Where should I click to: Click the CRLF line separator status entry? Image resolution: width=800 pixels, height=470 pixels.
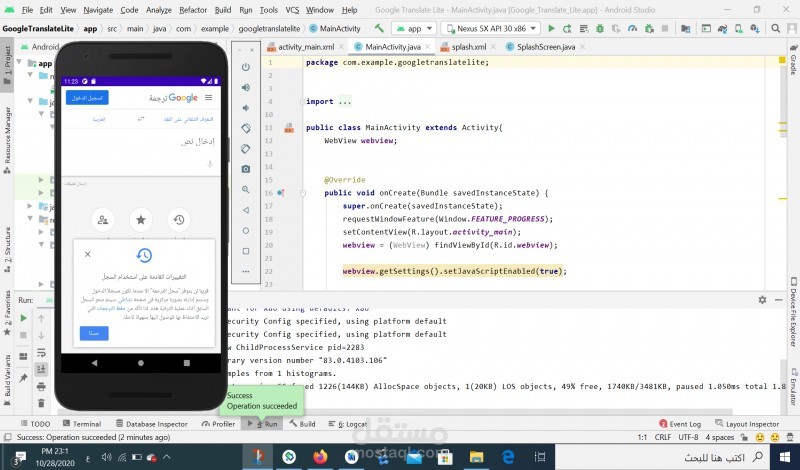point(663,437)
